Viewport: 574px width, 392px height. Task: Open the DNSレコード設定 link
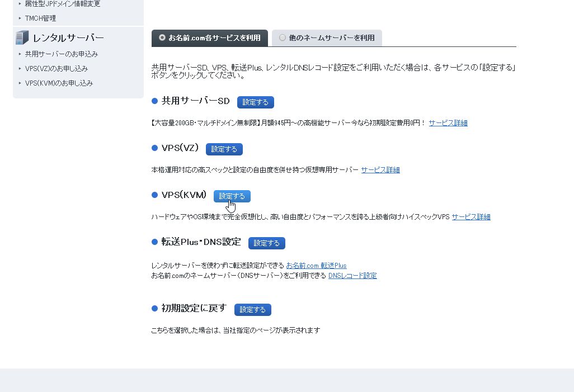(352, 276)
